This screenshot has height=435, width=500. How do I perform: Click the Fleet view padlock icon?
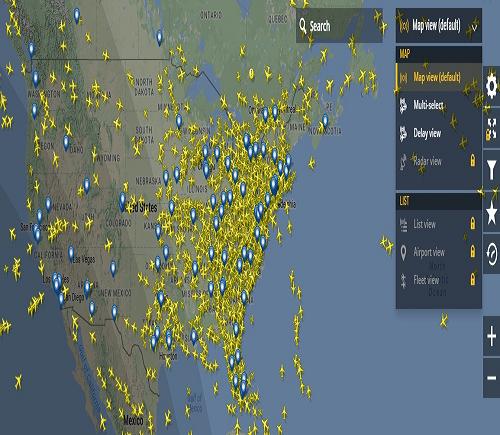tap(473, 279)
